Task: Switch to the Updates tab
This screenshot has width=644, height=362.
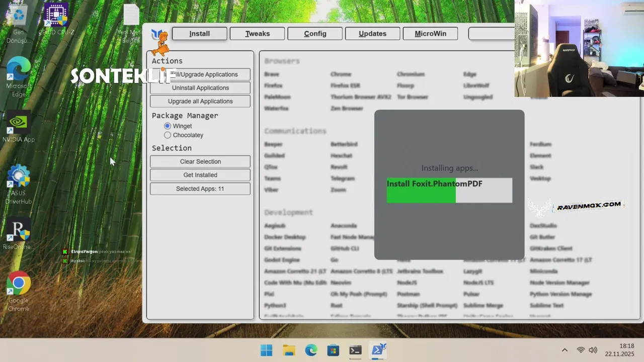Action: point(372,34)
